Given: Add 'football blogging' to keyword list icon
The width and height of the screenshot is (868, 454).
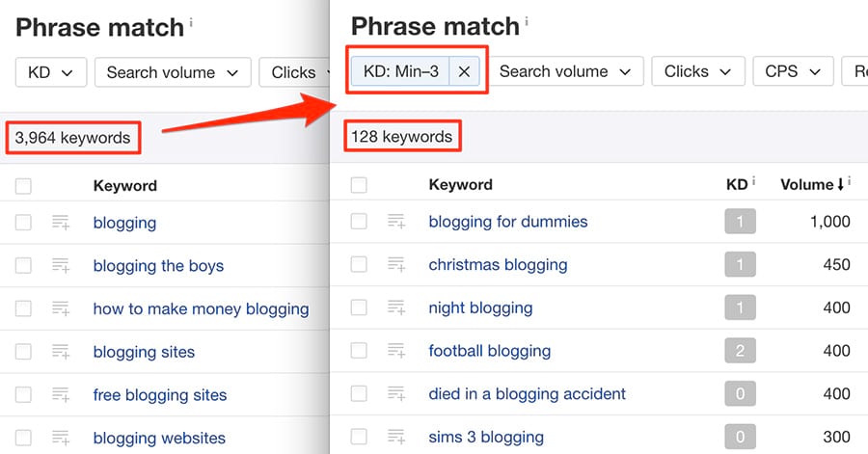Looking at the screenshot, I should 396,351.
